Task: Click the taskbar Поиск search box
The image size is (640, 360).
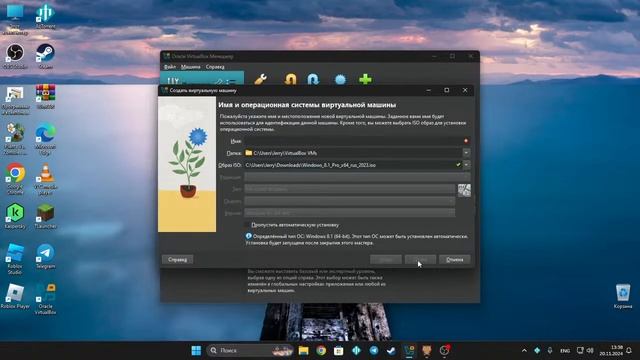Action: coord(251,350)
